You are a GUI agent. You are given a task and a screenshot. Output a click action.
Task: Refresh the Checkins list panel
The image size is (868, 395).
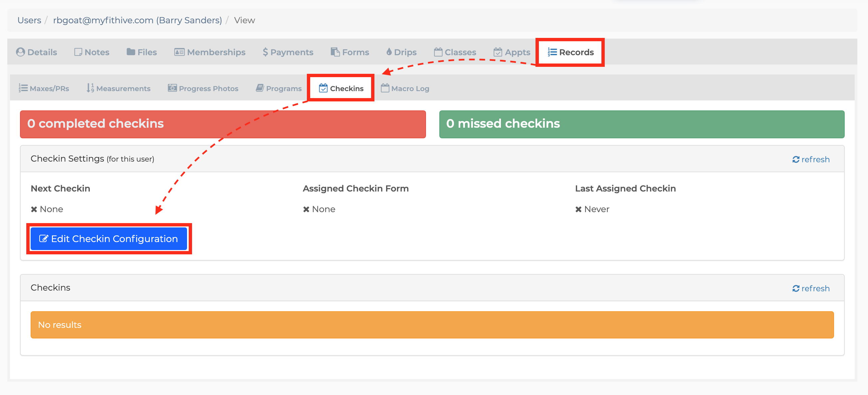click(811, 288)
